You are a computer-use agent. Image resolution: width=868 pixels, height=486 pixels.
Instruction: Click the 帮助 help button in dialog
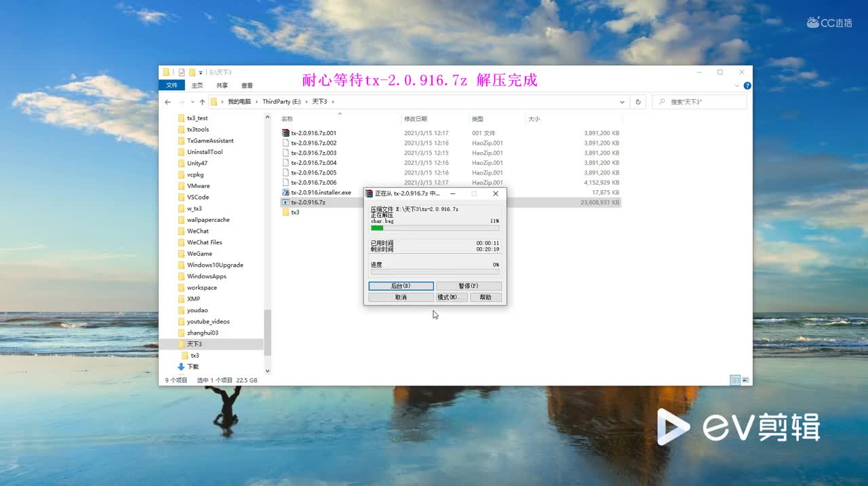[486, 297]
